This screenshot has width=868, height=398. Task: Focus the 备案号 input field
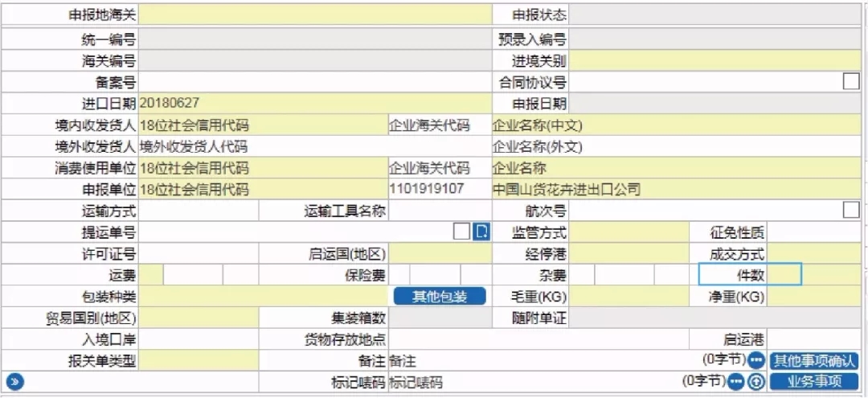(x=314, y=82)
